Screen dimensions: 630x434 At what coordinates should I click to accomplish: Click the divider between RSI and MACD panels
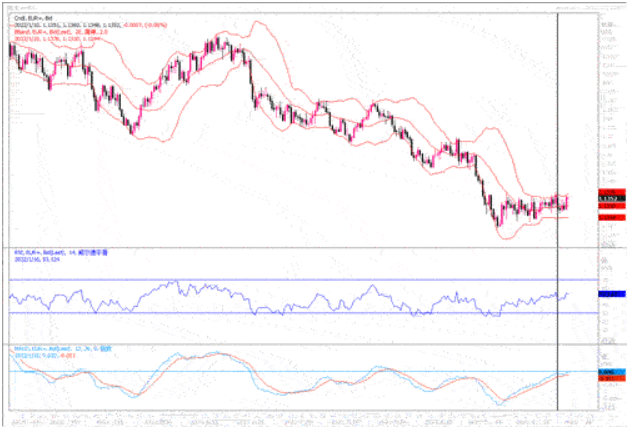300,345
